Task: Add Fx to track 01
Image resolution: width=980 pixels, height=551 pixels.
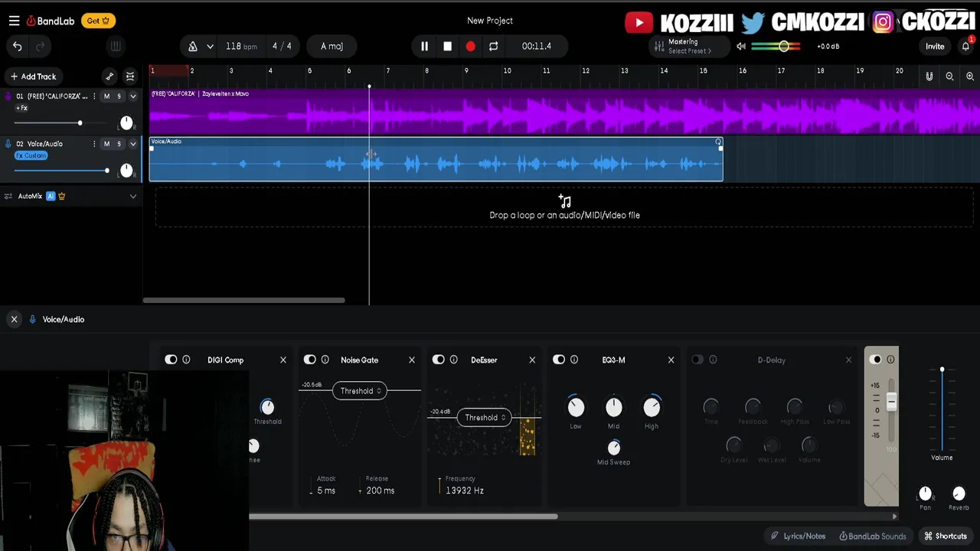Action: (x=21, y=108)
